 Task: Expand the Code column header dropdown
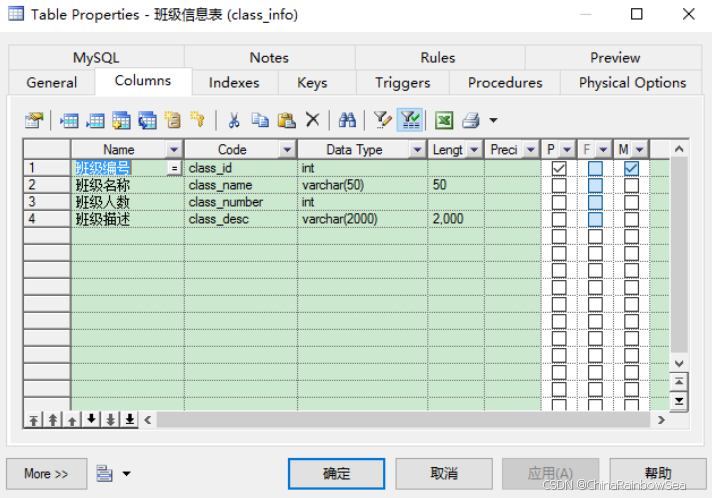coord(287,150)
